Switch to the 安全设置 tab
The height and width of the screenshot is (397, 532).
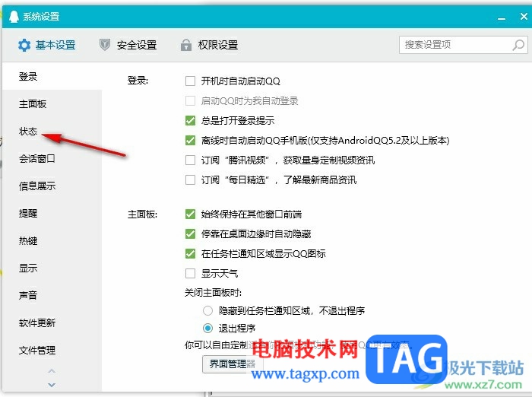point(128,45)
